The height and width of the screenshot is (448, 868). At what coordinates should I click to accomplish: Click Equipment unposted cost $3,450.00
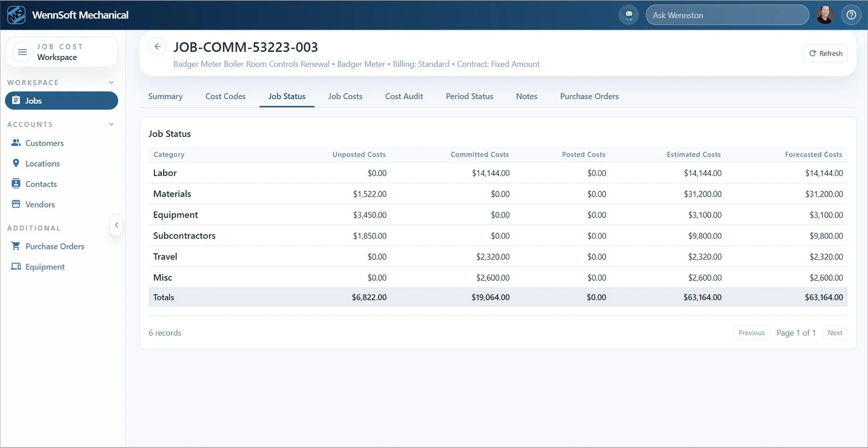(370, 215)
